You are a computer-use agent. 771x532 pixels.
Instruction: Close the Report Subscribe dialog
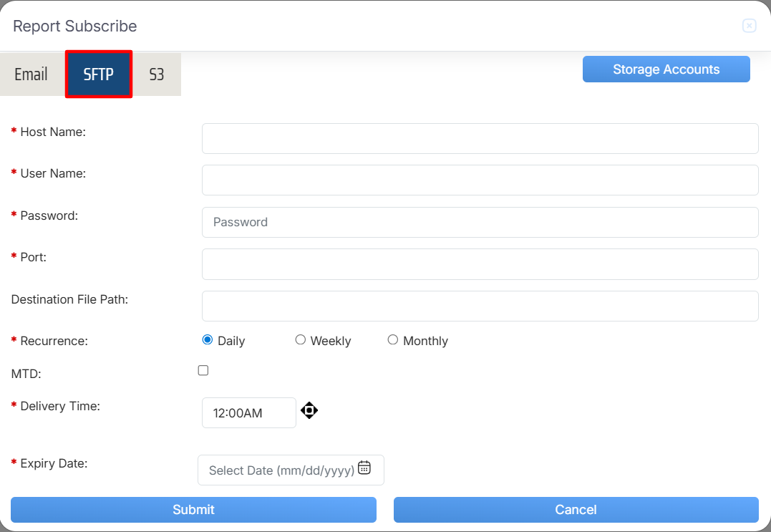point(749,26)
